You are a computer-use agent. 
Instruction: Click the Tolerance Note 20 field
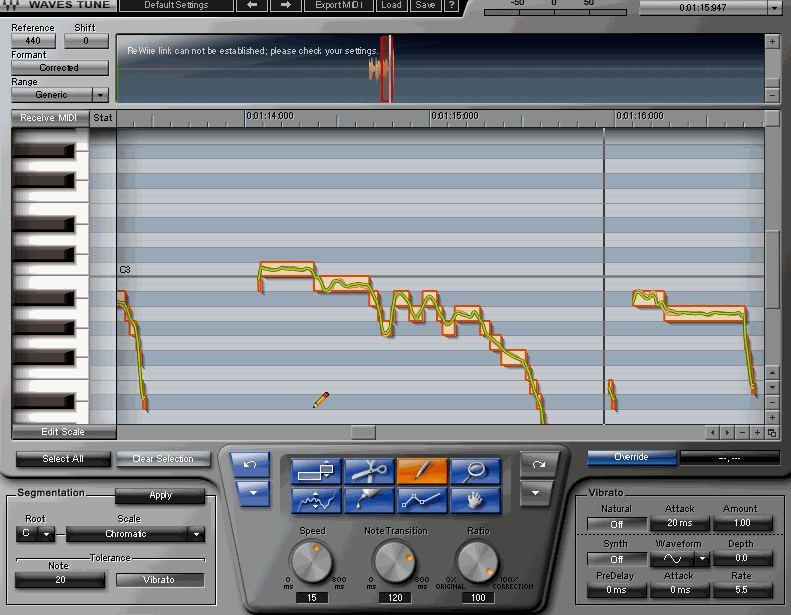[60, 580]
